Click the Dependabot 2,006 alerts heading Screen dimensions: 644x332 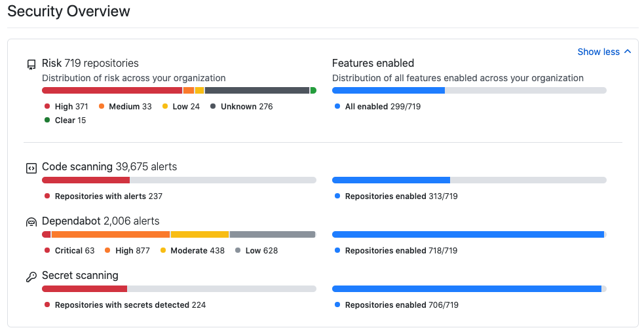[x=101, y=221]
